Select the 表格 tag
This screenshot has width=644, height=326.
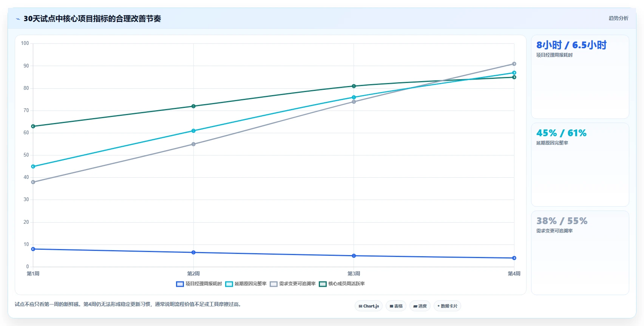point(396,306)
